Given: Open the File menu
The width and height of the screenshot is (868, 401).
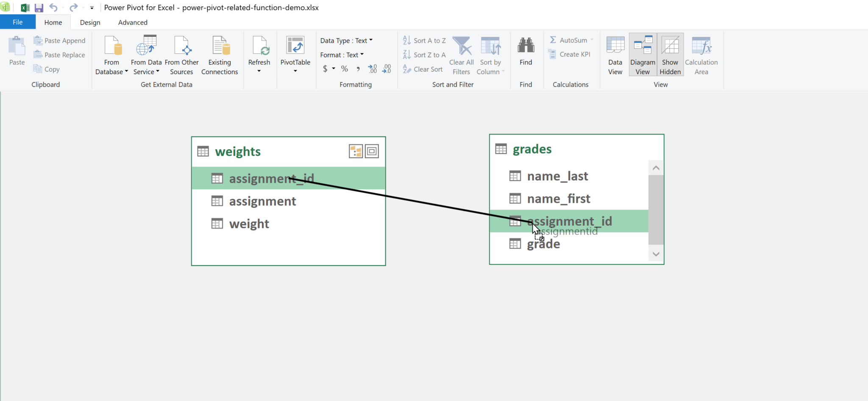Looking at the screenshot, I should point(18,22).
